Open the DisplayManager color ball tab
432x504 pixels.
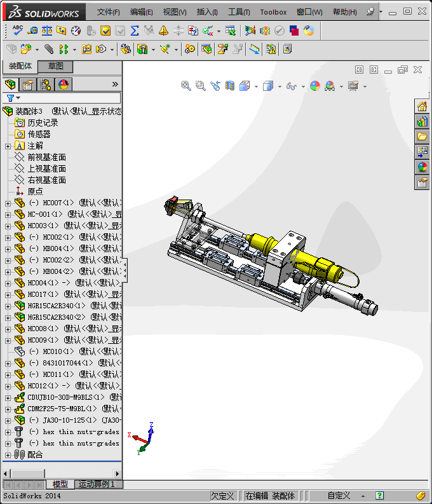pos(64,85)
